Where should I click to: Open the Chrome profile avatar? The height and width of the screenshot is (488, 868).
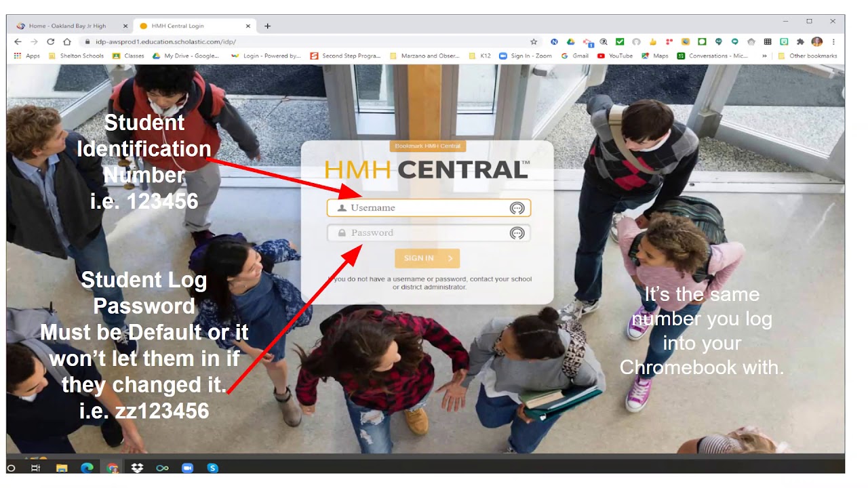817,41
